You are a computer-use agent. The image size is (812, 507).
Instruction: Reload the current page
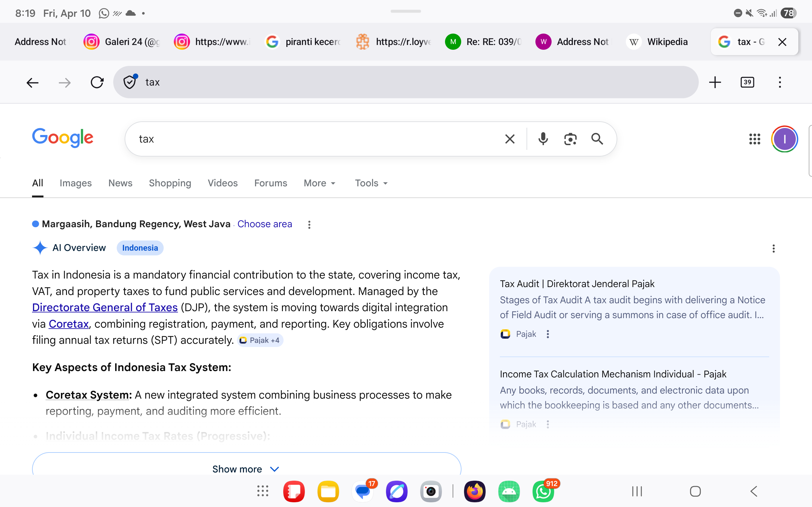point(97,82)
